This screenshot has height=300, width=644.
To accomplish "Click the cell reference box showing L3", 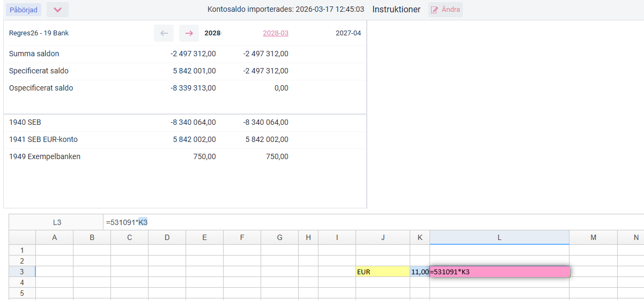I will (x=57, y=222).
